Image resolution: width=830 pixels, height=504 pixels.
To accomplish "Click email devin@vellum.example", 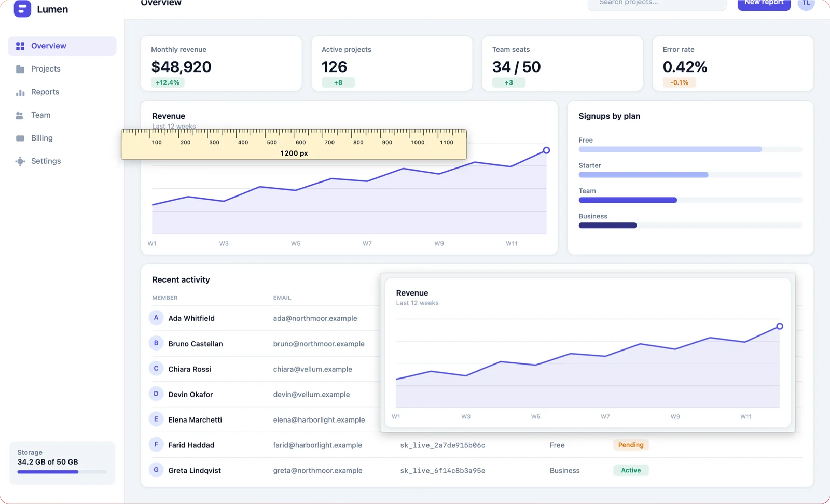I will pyautogui.click(x=312, y=395).
